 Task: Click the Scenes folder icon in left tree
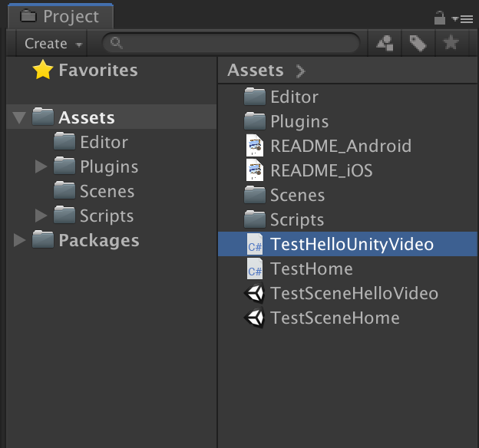[64, 190]
